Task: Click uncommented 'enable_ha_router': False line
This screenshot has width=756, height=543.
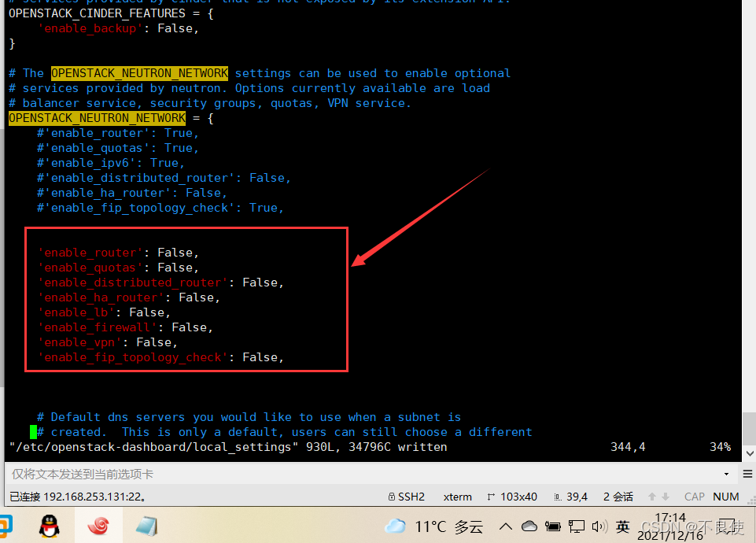Action: (129, 297)
